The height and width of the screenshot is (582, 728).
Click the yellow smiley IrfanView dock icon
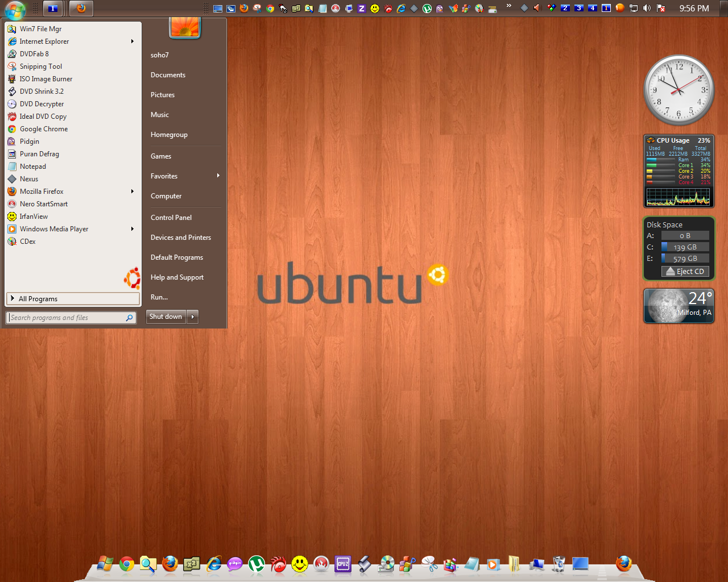point(300,564)
